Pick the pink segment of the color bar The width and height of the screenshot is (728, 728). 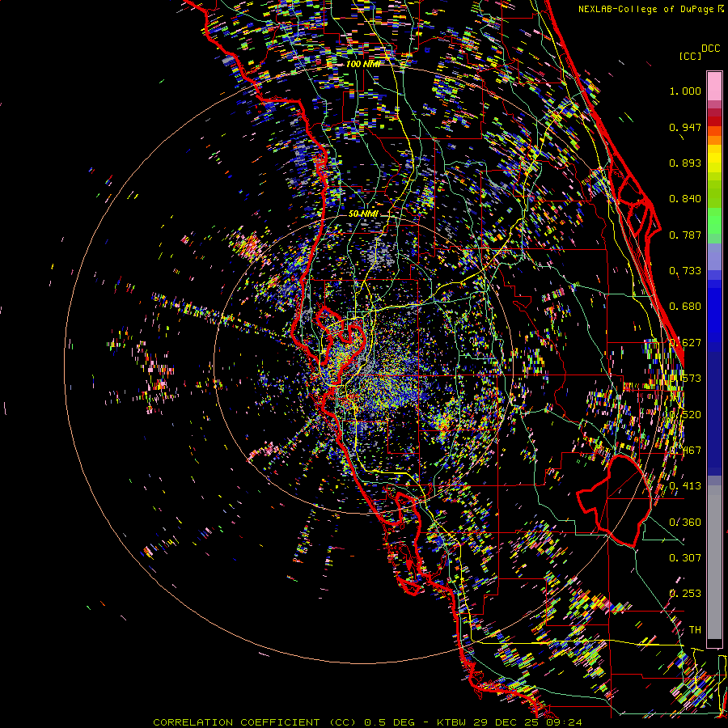coord(714,86)
